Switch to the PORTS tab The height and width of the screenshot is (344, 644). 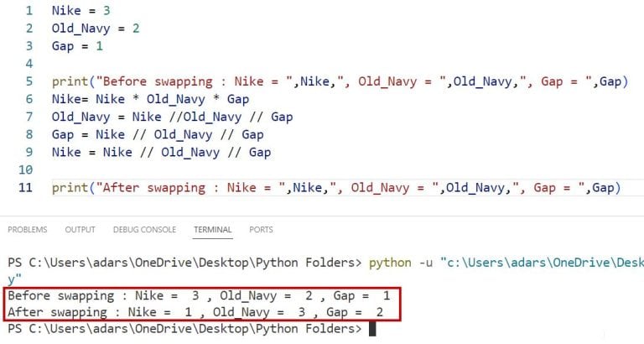(x=261, y=230)
